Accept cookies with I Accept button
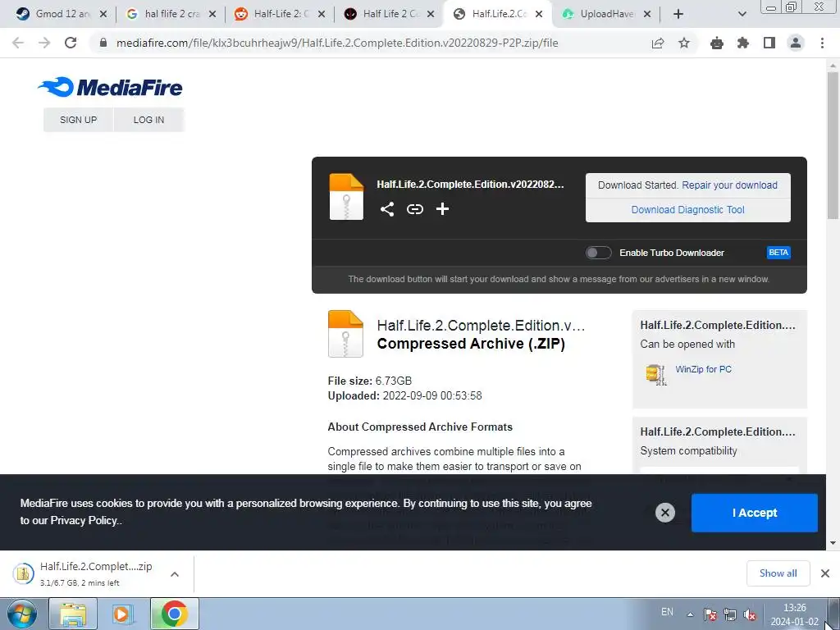Viewport: 840px width, 630px height. coord(755,513)
